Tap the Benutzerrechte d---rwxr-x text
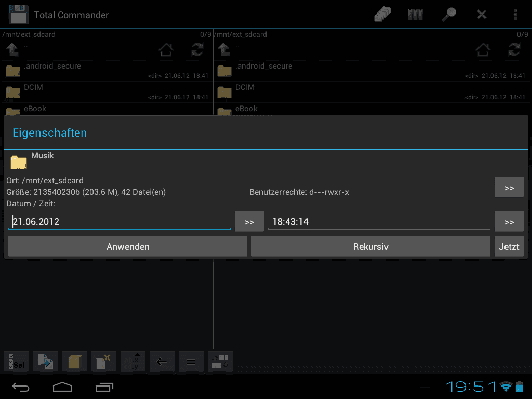Image resolution: width=532 pixels, height=399 pixels. 299,192
